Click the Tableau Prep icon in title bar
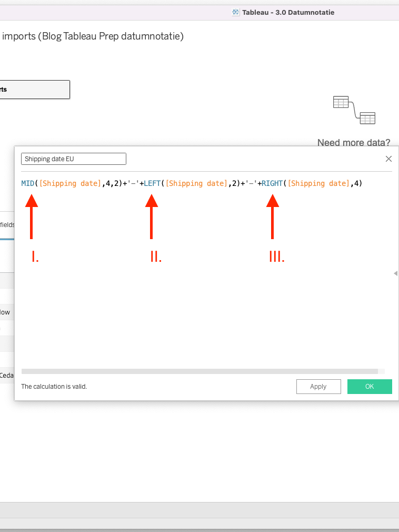The height and width of the screenshot is (532, 399). pos(236,12)
